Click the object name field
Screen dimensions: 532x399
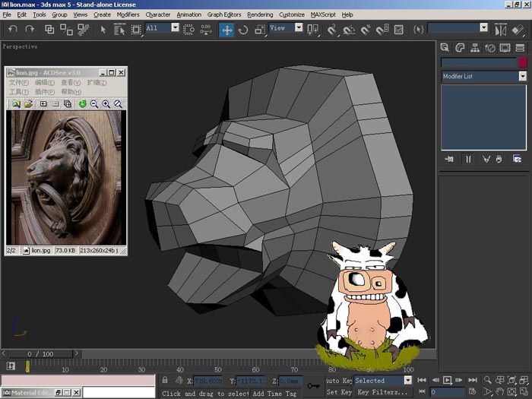coord(479,62)
